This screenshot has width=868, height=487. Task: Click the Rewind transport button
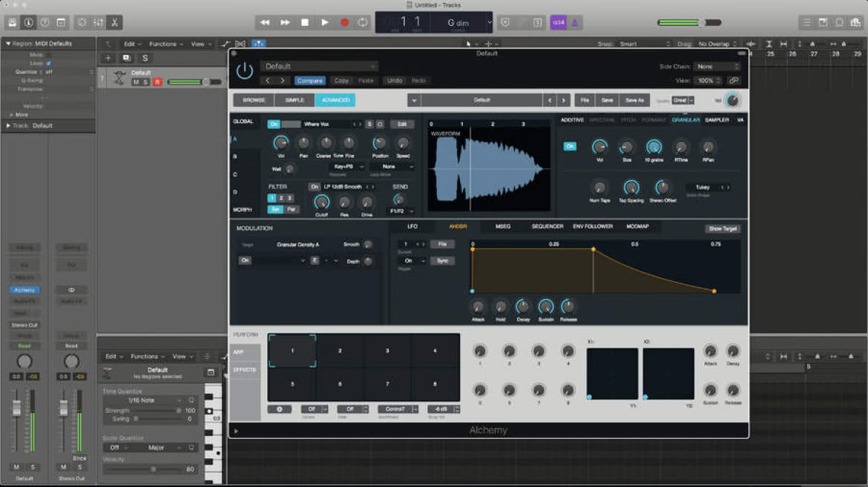(265, 23)
